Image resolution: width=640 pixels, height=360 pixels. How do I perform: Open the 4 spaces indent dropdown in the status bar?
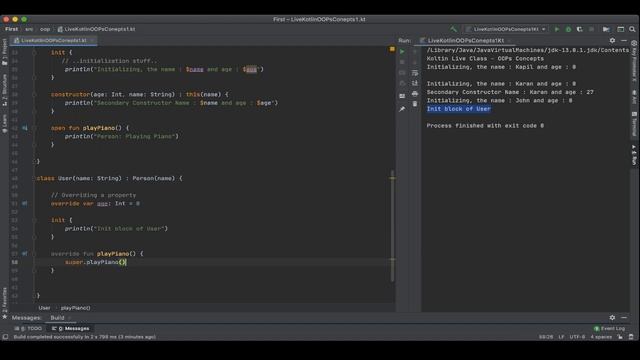point(601,337)
